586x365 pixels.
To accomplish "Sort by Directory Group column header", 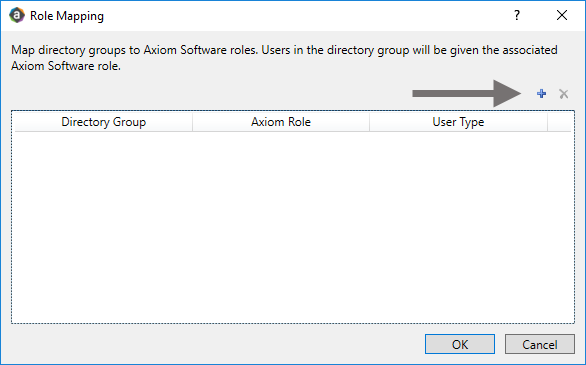I will point(104,122).
